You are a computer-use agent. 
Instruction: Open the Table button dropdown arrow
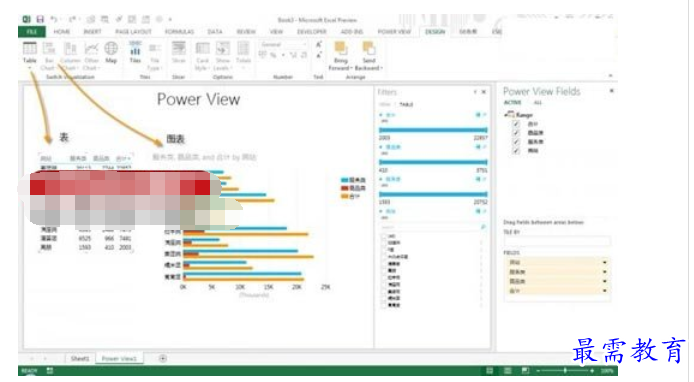point(30,68)
